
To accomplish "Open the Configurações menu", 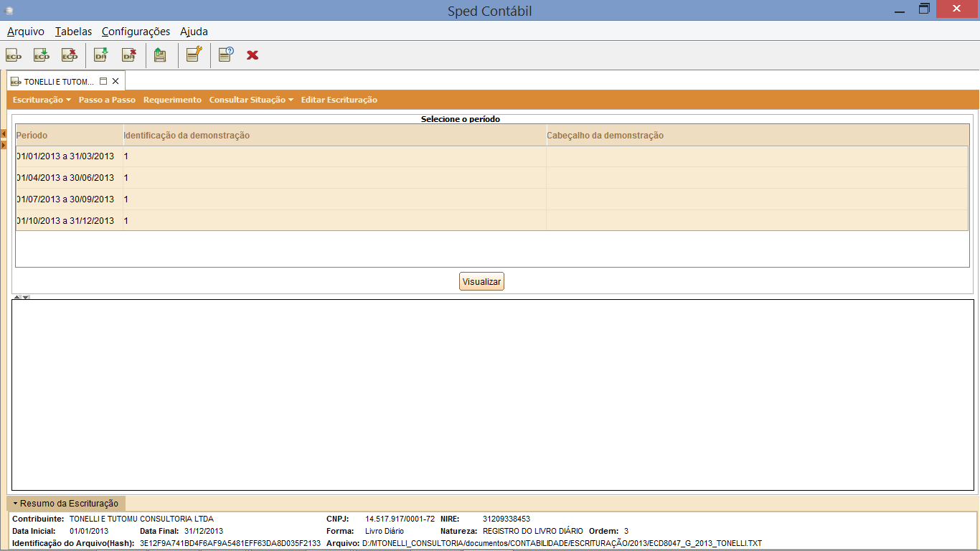I will (x=136, y=32).
